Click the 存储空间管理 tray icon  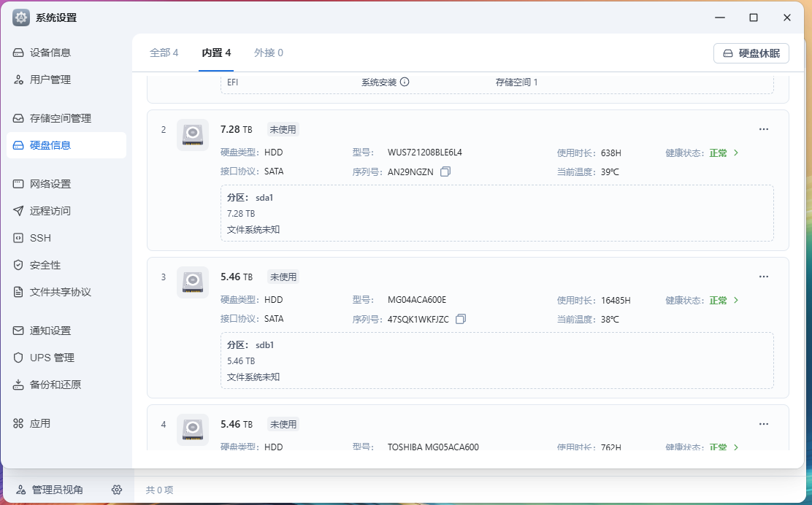18,118
